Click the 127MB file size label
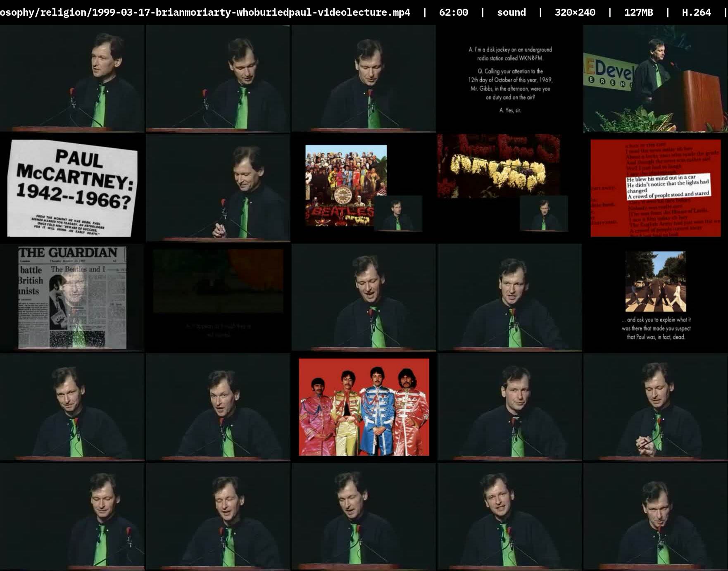 tap(638, 12)
